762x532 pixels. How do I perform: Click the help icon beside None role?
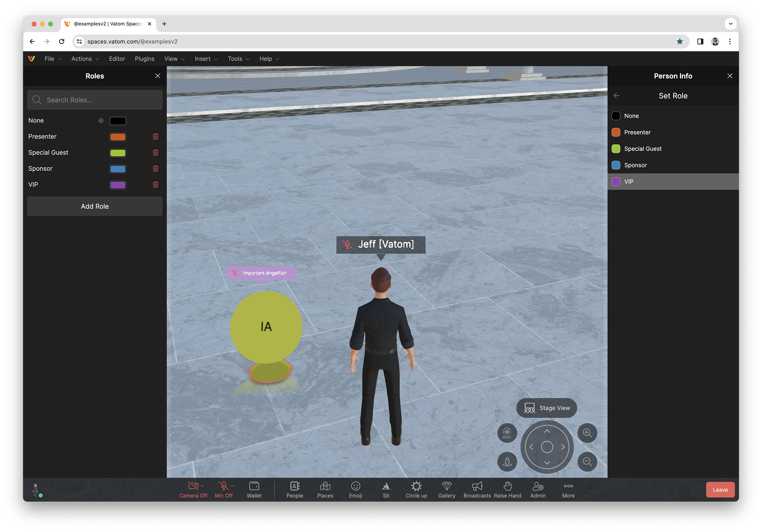point(101,120)
